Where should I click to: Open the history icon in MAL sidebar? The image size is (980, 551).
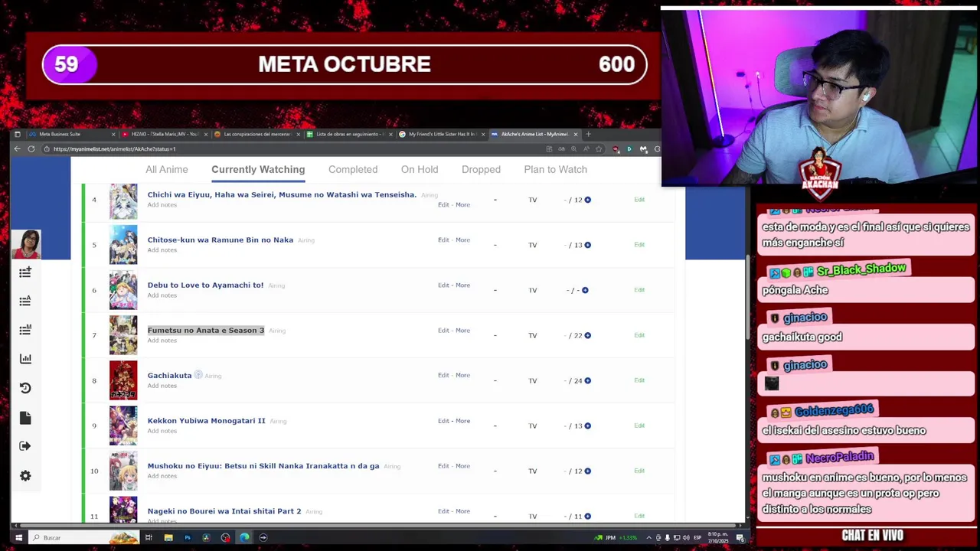25,388
